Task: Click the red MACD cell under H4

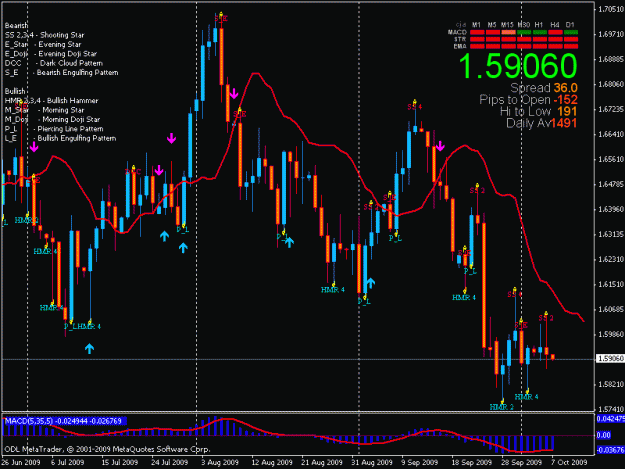Action: coord(555,32)
